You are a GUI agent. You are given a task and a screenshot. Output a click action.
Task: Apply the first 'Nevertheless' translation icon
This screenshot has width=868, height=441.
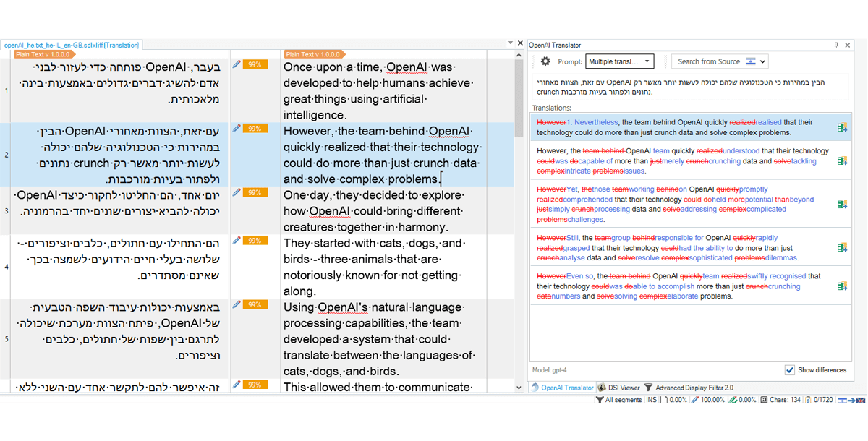pyautogui.click(x=842, y=128)
